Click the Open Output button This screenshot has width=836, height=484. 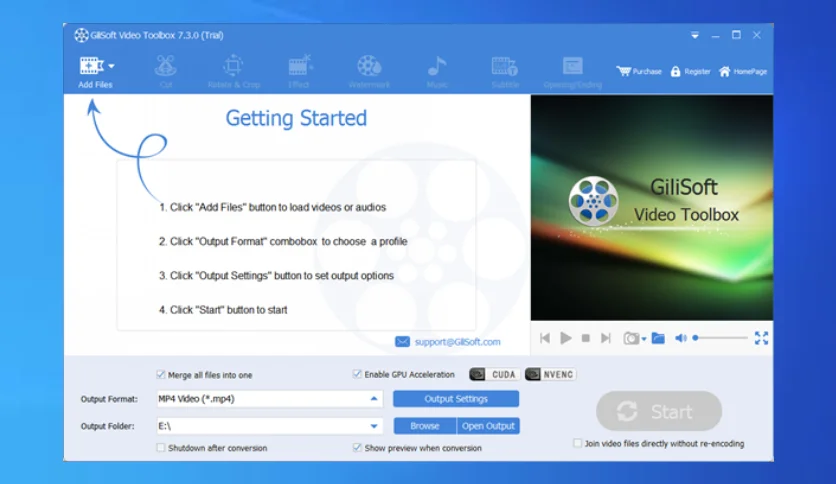click(x=488, y=426)
